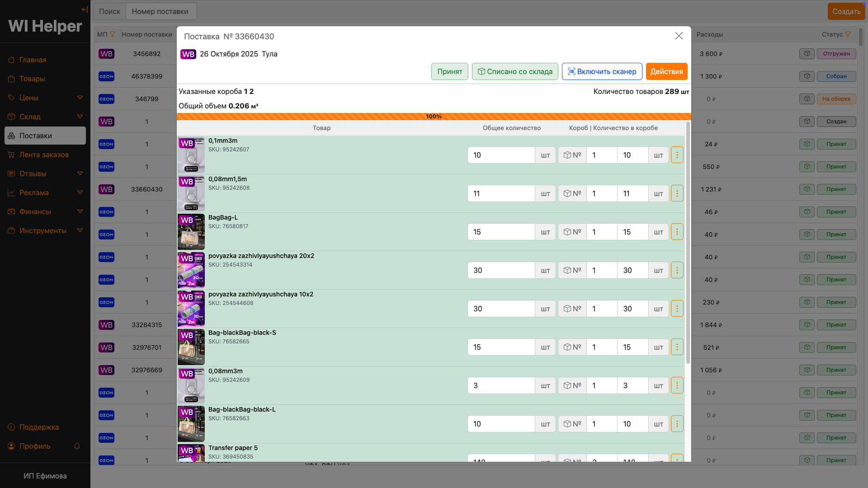Click the notification bell next to Профиль

pyautogui.click(x=77, y=446)
